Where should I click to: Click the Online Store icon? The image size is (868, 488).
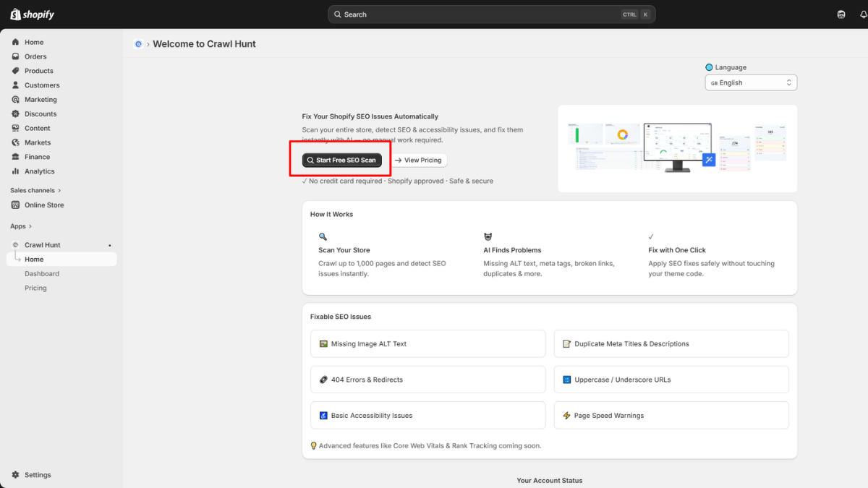(15, 205)
